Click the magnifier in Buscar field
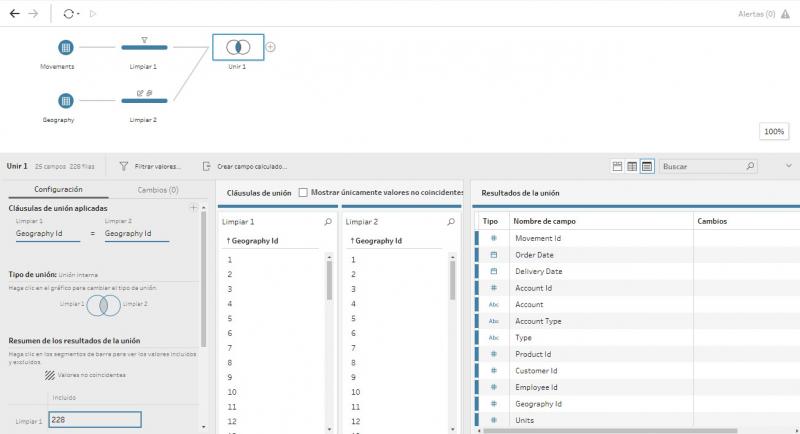The image size is (800, 434). [750, 166]
